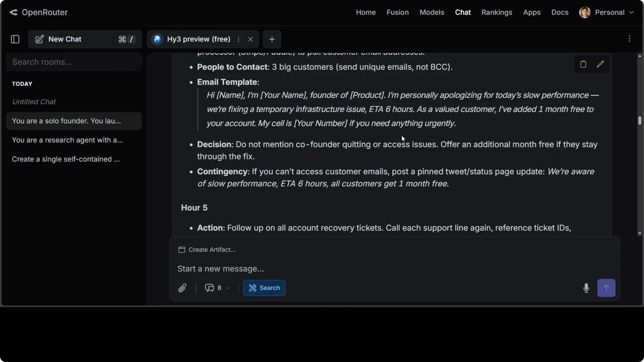Open the Untitled Chat room
Viewport: 644px width, 362px height.
pos(74,102)
